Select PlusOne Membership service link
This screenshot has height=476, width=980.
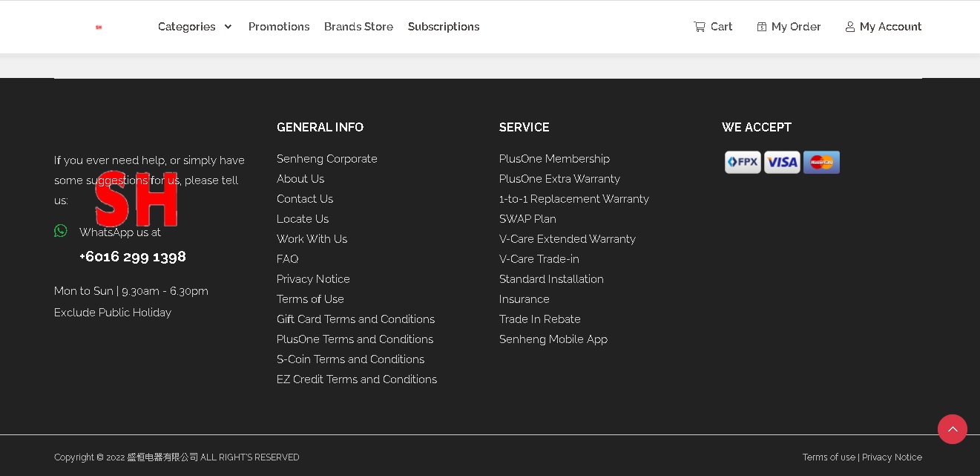(x=554, y=159)
